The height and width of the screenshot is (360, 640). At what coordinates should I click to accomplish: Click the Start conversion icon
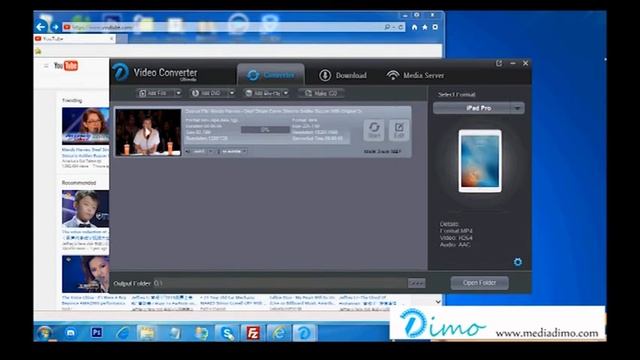[374, 130]
